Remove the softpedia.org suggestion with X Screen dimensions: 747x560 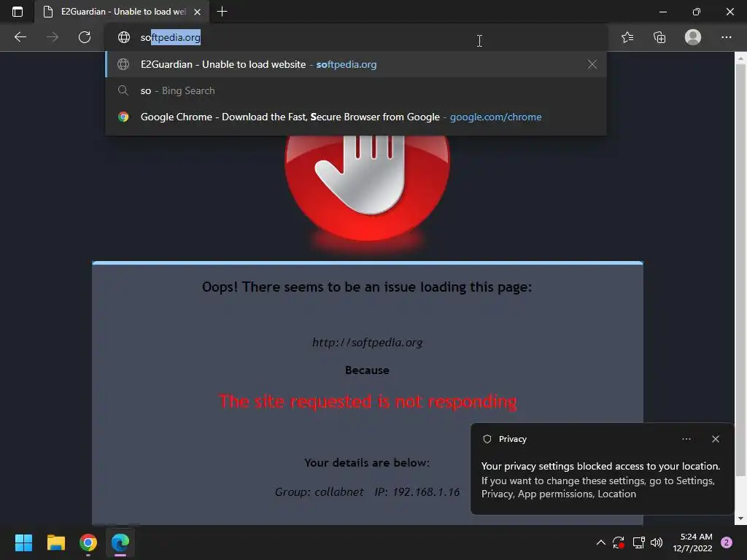point(592,64)
